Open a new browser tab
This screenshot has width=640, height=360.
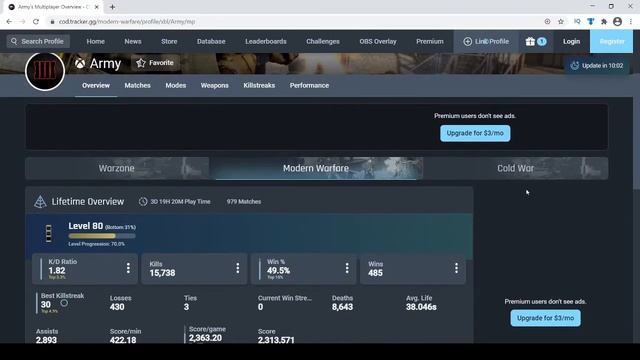pos(112,7)
